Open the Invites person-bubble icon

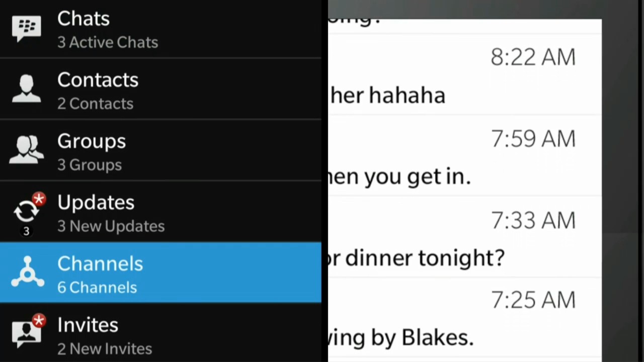26,333
